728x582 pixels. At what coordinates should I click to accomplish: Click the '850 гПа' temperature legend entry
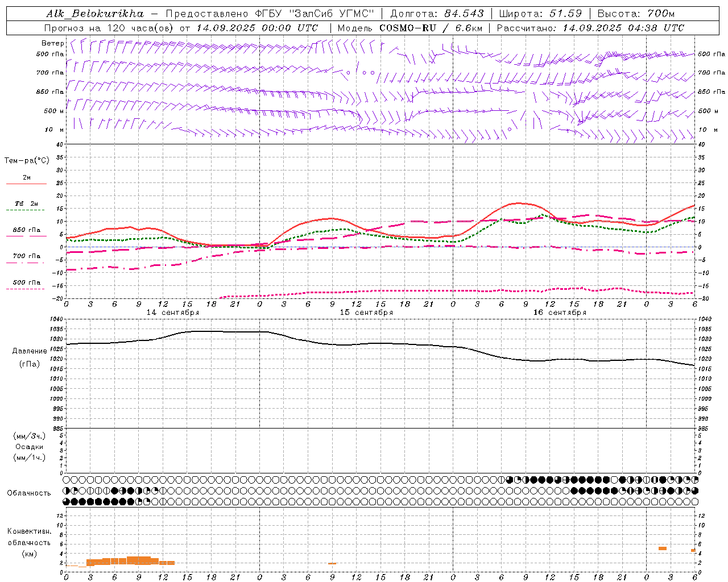(x=27, y=230)
